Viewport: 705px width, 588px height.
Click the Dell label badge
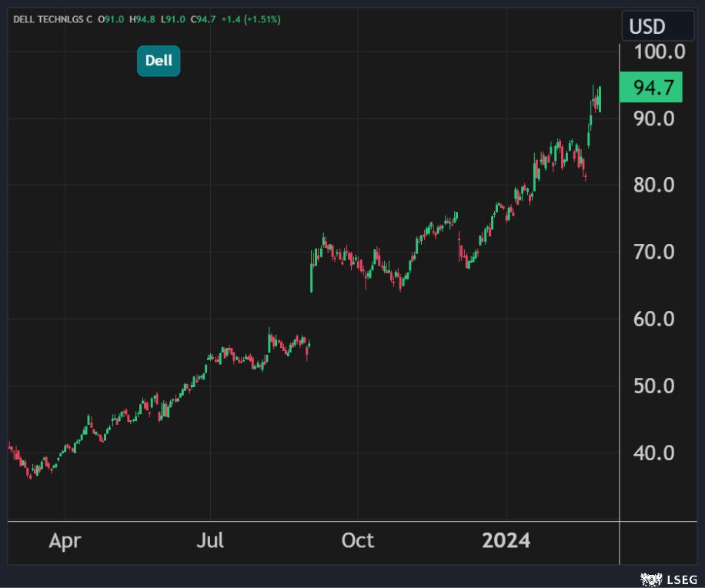pyautogui.click(x=159, y=61)
